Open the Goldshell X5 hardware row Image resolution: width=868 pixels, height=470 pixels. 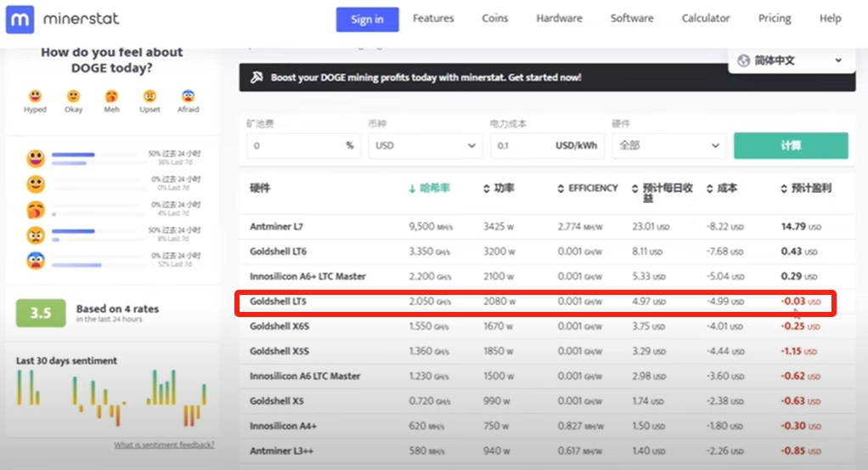point(547,401)
